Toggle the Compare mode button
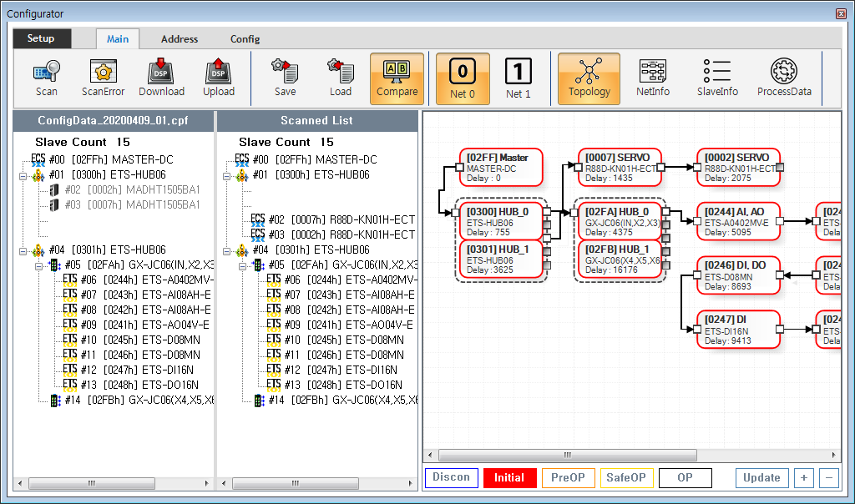This screenshot has width=855, height=504. coord(397,78)
